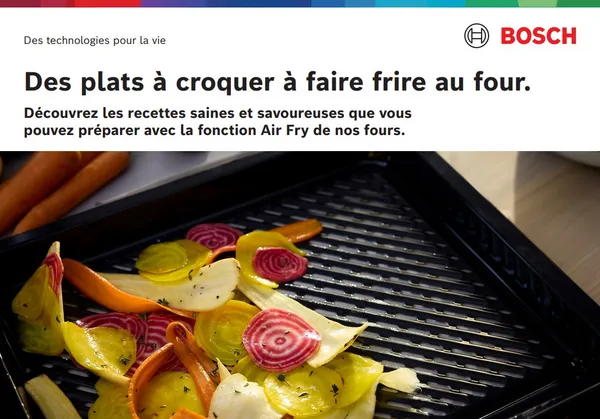Click the rainbow color strip at top

click(300, 3)
